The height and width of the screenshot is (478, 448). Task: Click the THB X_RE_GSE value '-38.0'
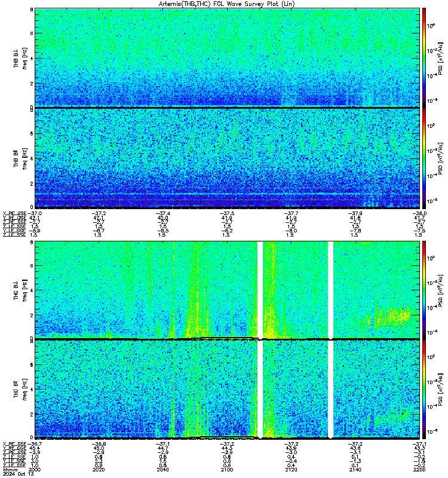[419, 213]
